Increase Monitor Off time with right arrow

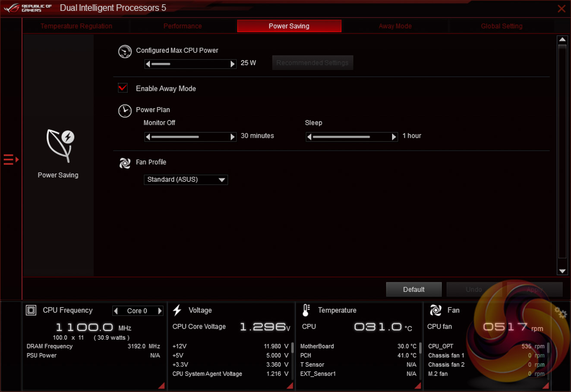pyautogui.click(x=233, y=137)
